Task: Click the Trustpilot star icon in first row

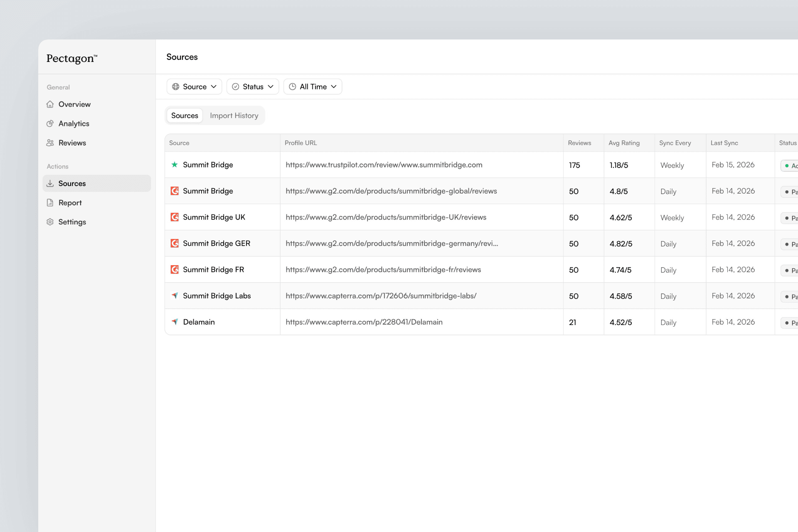Action: (175, 165)
